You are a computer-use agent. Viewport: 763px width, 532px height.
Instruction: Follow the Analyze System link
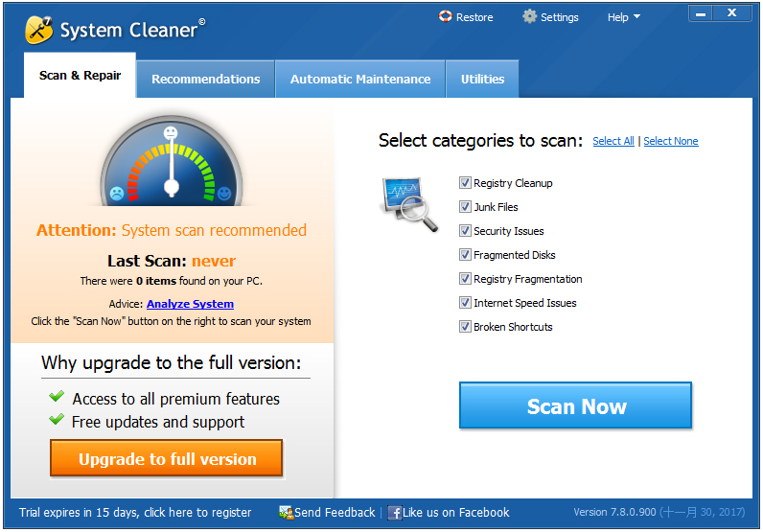(x=190, y=304)
